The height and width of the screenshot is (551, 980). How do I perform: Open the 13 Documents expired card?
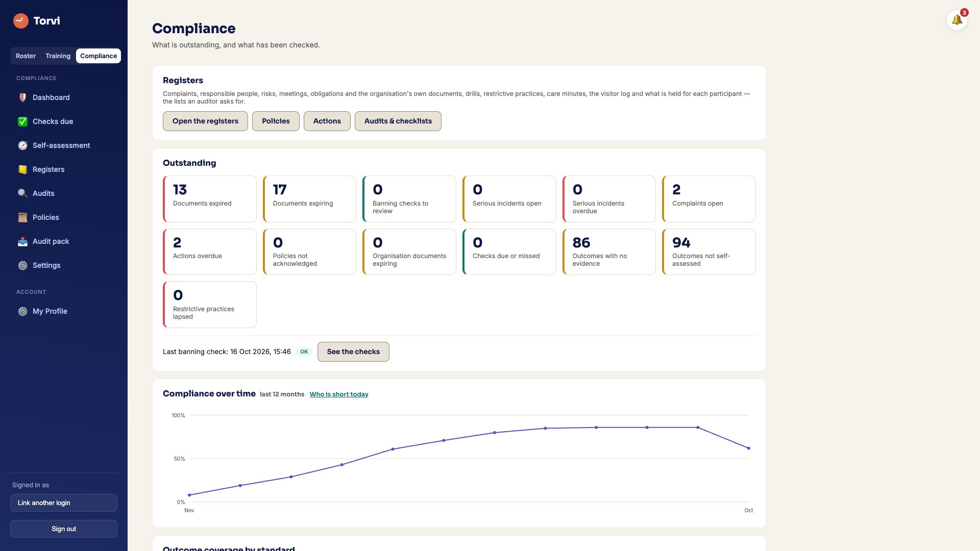[x=210, y=199]
